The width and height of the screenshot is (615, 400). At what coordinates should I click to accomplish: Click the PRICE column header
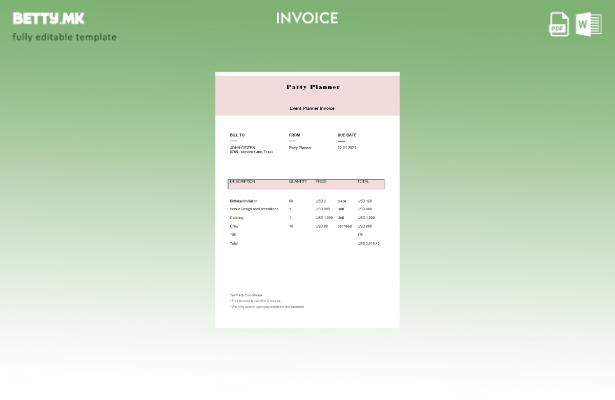click(321, 182)
